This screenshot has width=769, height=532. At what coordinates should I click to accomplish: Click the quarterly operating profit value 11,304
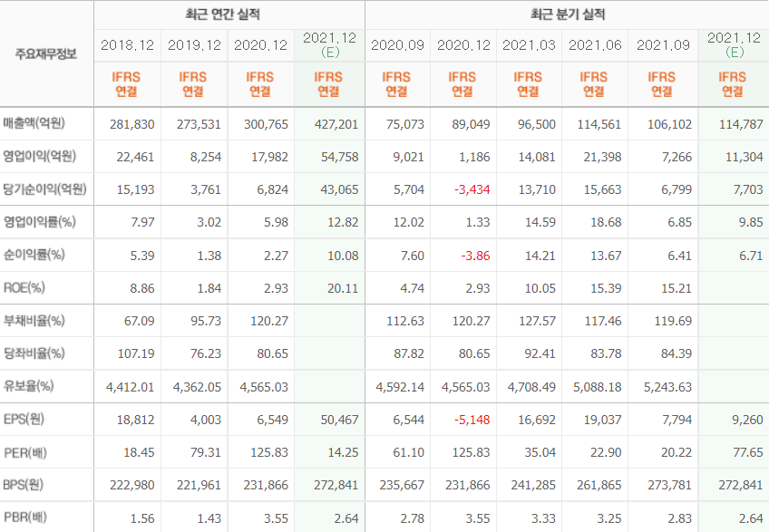pos(745,158)
